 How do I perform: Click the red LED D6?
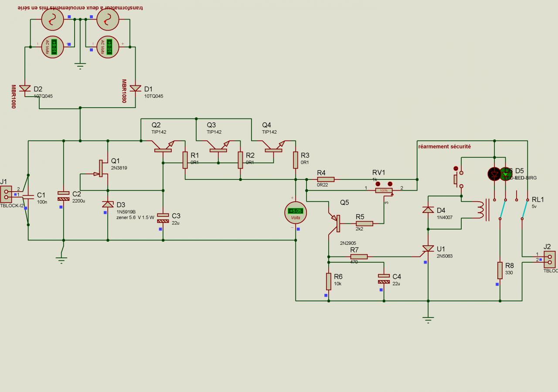494,174
